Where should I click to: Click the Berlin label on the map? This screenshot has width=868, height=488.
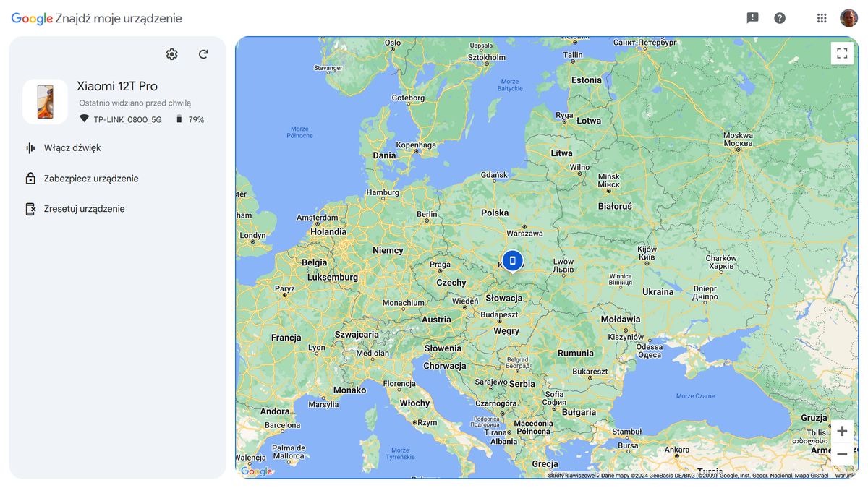427,214
